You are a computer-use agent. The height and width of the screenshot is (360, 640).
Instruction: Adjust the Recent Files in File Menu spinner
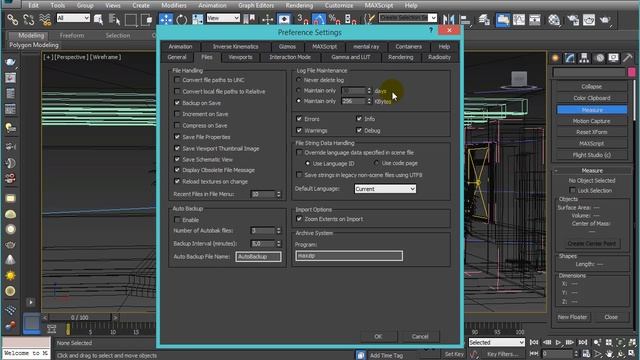point(279,194)
